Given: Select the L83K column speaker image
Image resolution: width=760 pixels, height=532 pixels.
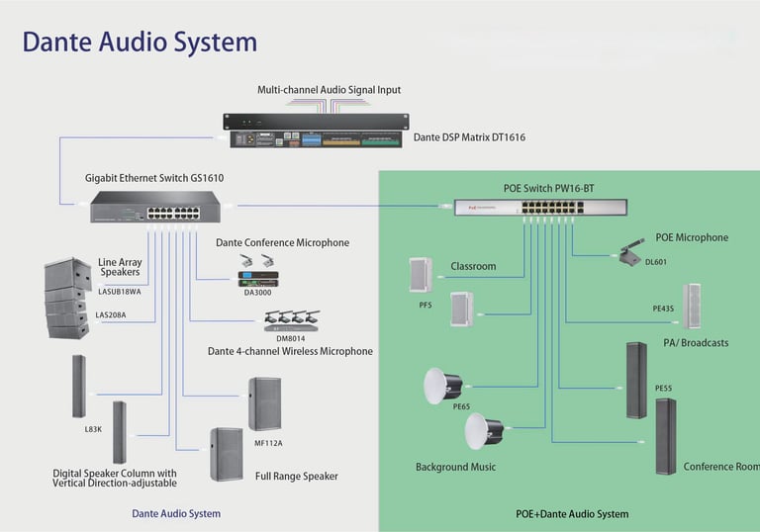Looking at the screenshot, I should click(x=79, y=387).
